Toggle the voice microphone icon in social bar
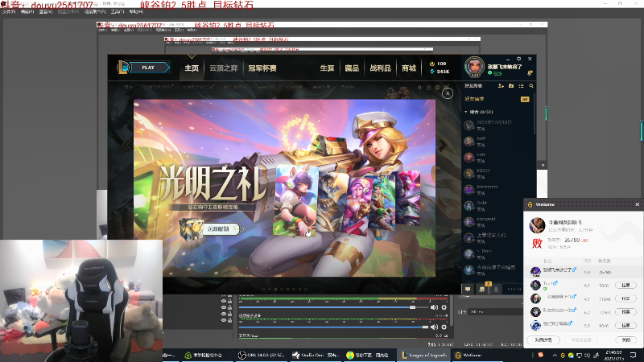 496,290
